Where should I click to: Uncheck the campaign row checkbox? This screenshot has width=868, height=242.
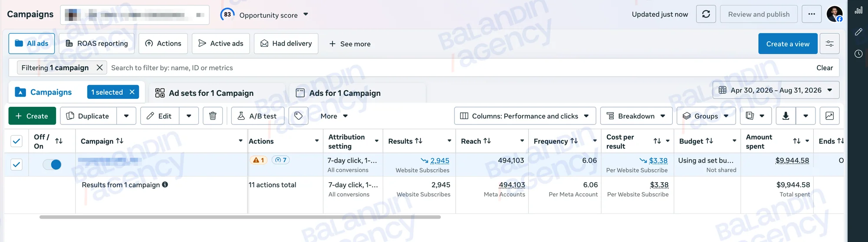click(16, 165)
